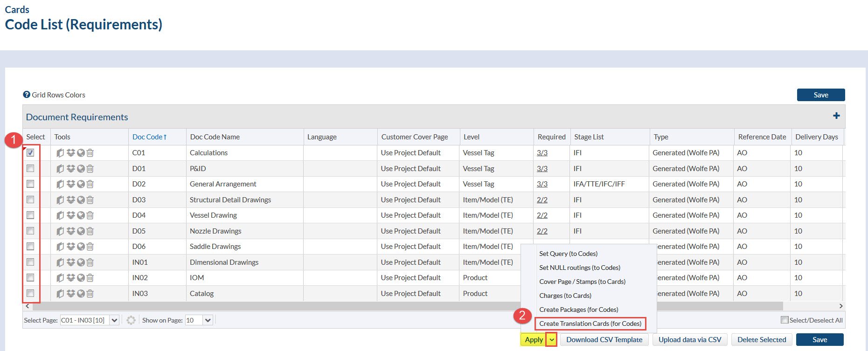The width and height of the screenshot is (868, 351).
Task: Click the bottom Save button
Action: pyautogui.click(x=819, y=340)
